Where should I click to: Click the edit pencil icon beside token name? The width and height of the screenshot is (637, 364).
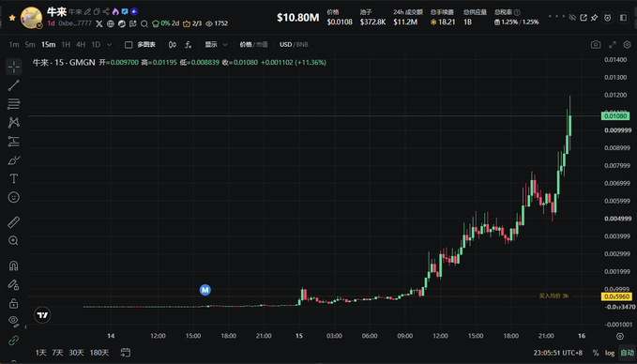(x=87, y=12)
